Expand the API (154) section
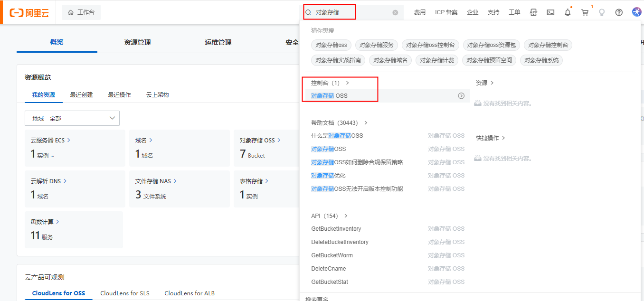644x301 pixels. 330,216
